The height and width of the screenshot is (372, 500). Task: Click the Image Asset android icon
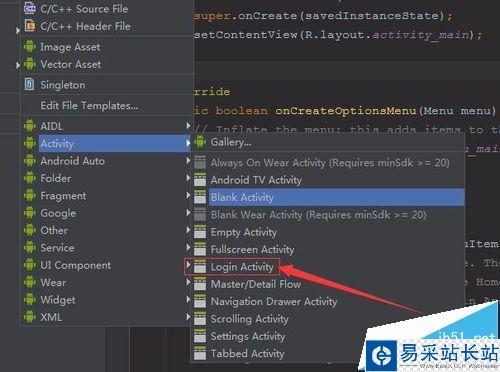(30, 46)
